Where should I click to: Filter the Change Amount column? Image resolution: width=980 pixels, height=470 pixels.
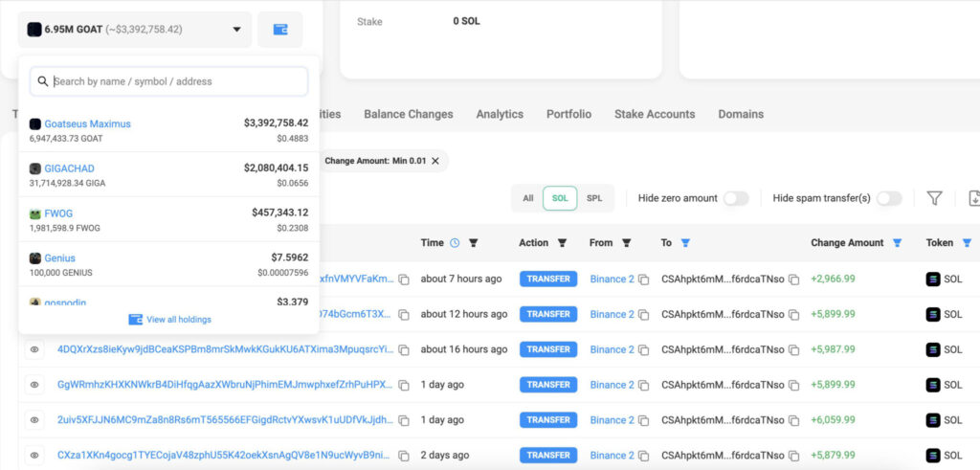[x=897, y=243]
